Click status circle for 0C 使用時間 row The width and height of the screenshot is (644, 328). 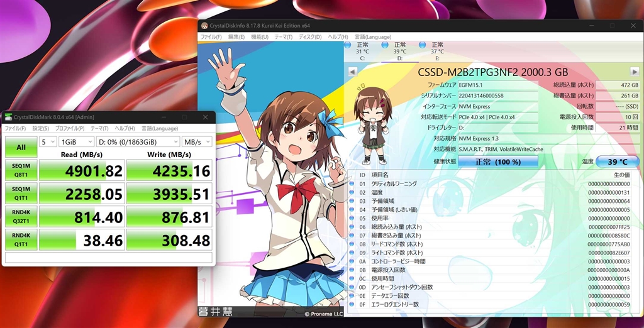pos(352,278)
